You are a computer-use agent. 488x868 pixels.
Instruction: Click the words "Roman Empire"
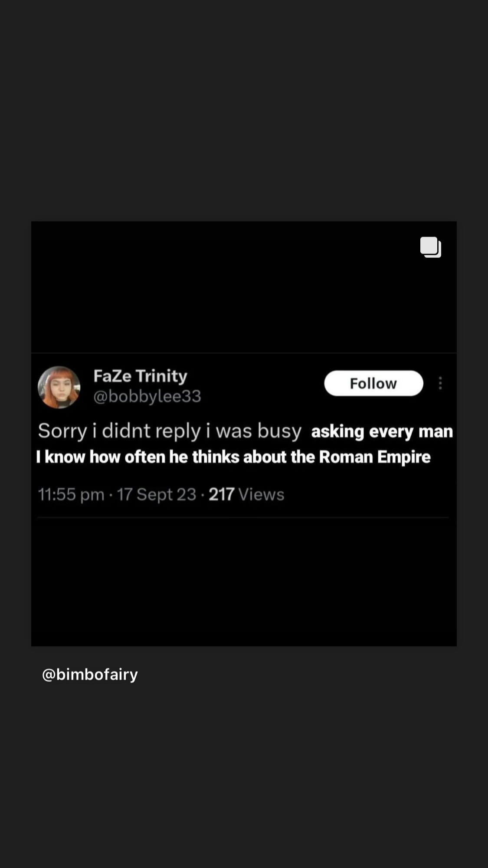(375, 457)
